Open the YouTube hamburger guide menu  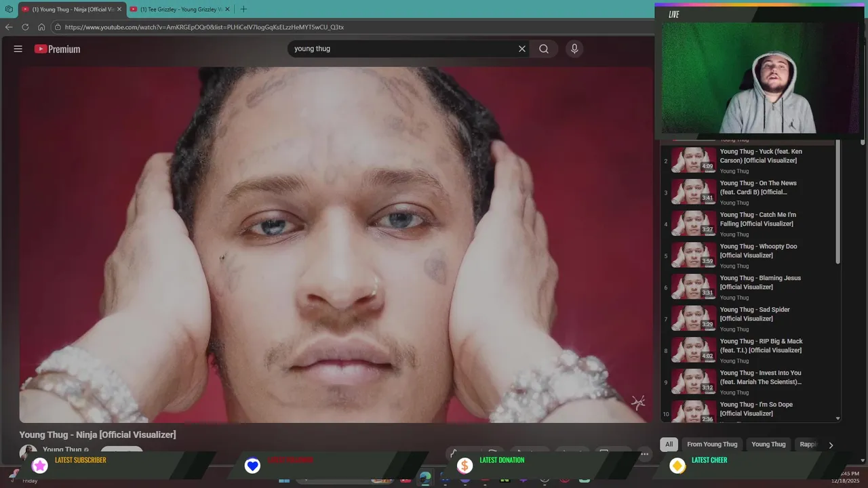tap(18, 49)
